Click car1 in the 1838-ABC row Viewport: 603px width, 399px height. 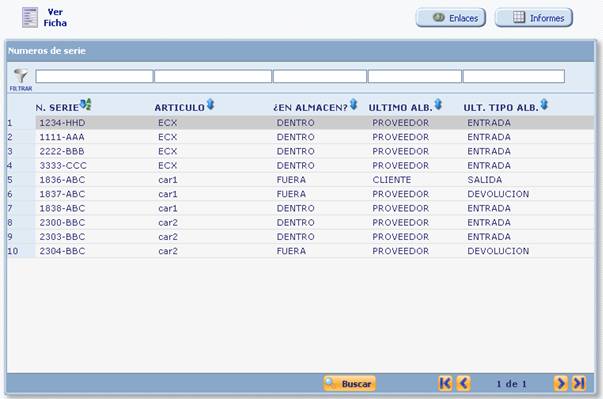pyautogui.click(x=168, y=208)
